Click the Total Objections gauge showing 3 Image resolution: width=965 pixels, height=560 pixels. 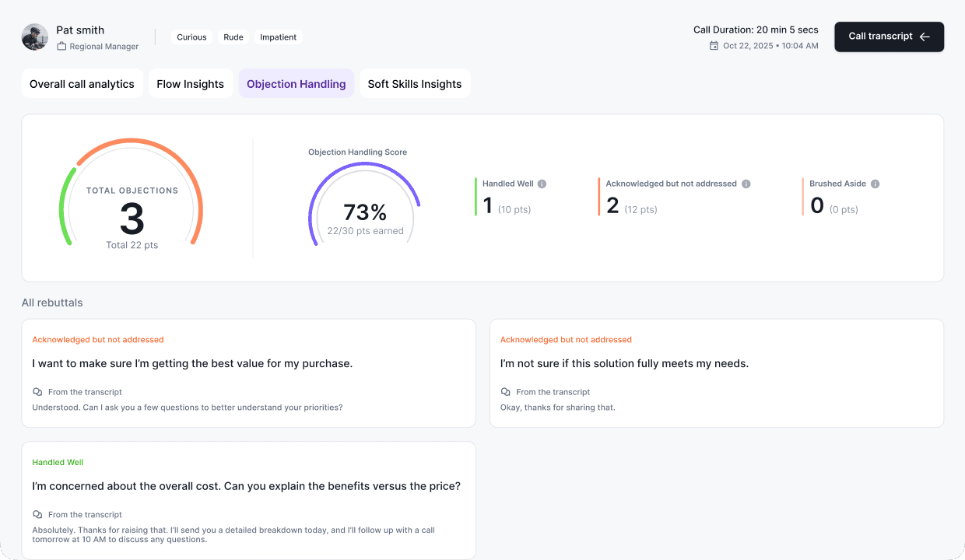[x=132, y=193]
